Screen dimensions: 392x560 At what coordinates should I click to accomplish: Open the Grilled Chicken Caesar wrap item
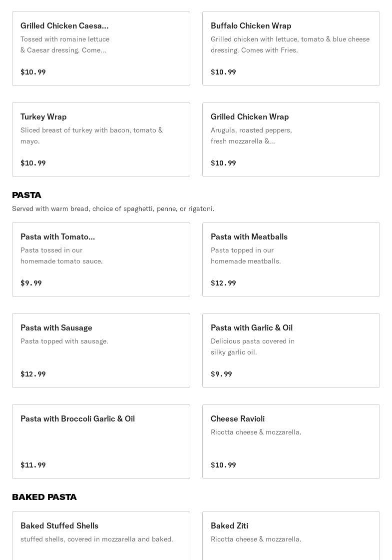[x=101, y=48]
